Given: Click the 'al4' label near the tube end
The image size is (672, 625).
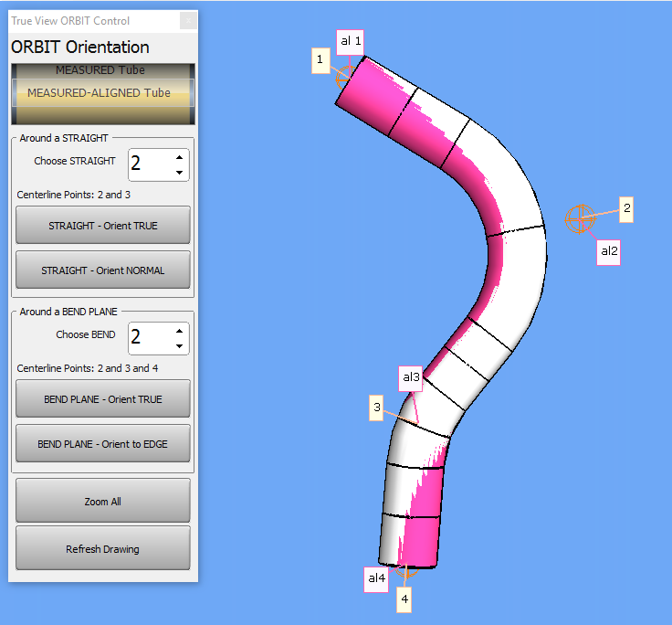Looking at the screenshot, I should click(x=376, y=578).
